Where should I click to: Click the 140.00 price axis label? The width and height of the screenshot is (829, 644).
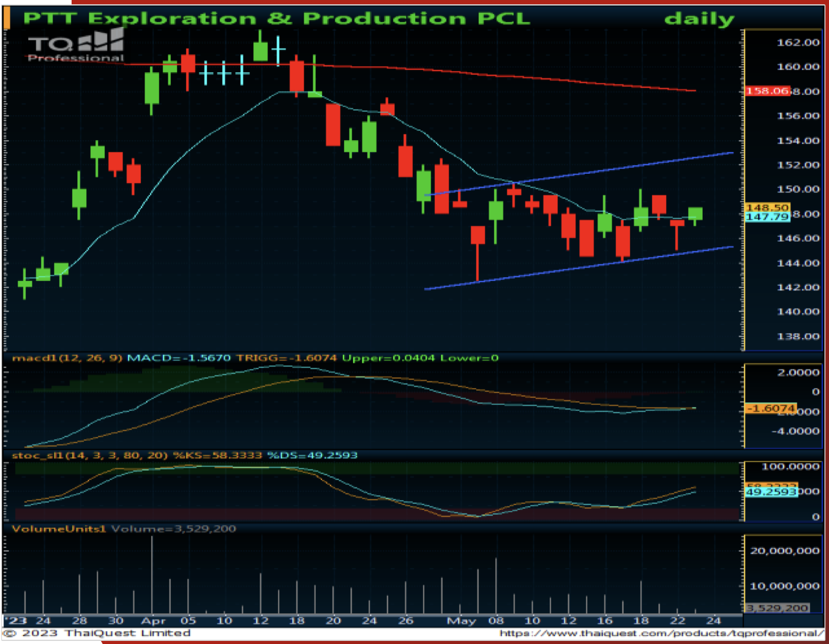[x=798, y=312]
